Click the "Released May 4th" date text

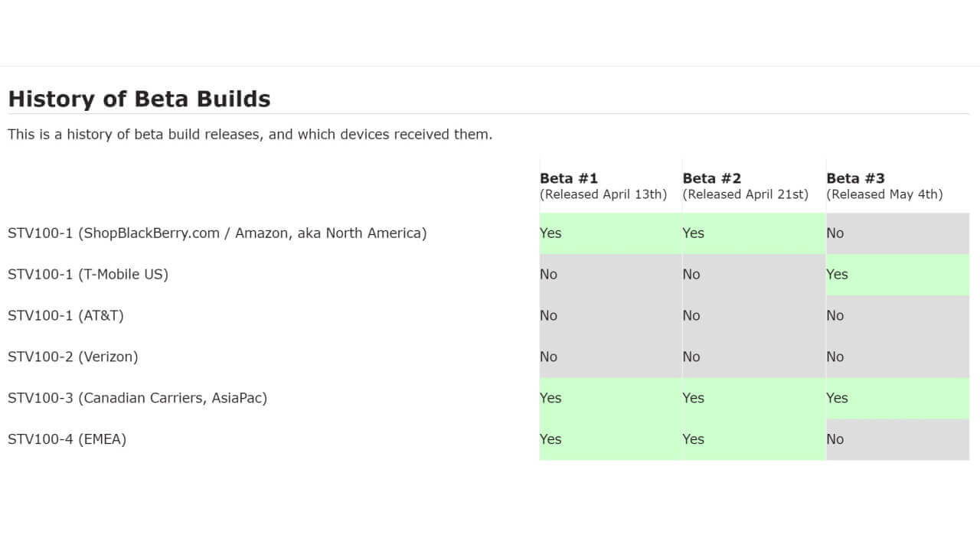884,194
